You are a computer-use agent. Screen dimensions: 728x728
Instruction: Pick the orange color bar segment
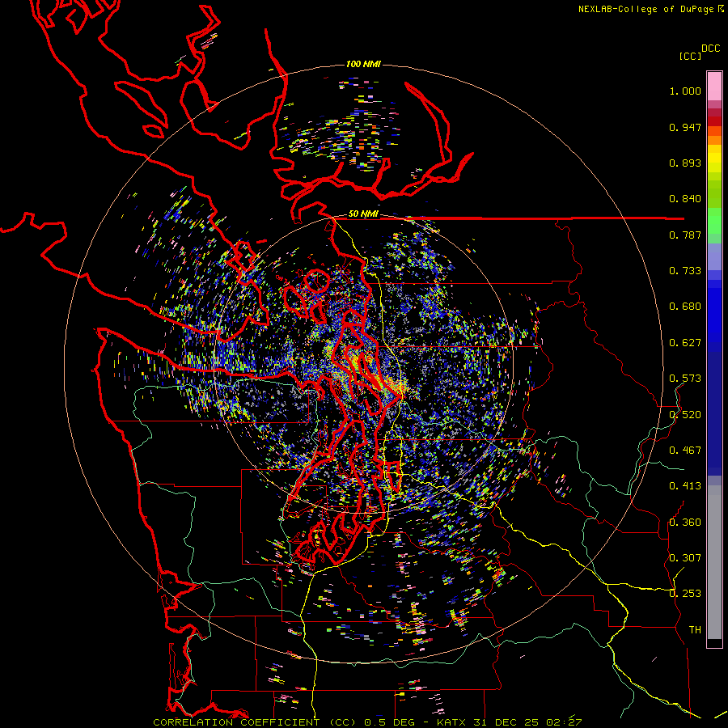click(x=714, y=140)
